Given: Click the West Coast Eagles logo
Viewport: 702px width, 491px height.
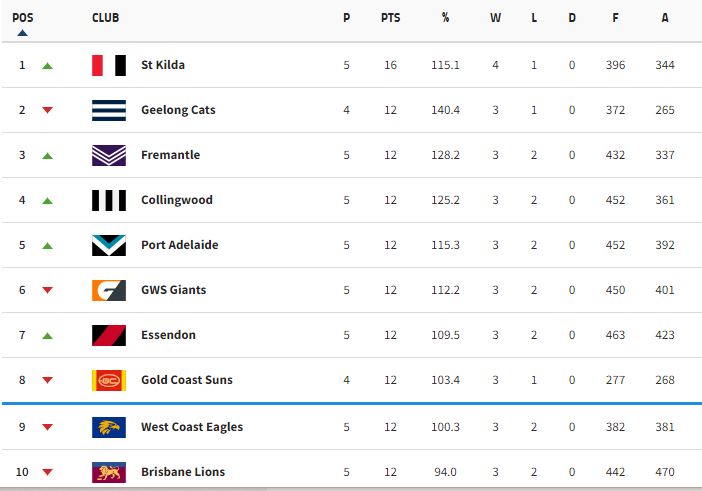Looking at the screenshot, I should [x=108, y=427].
